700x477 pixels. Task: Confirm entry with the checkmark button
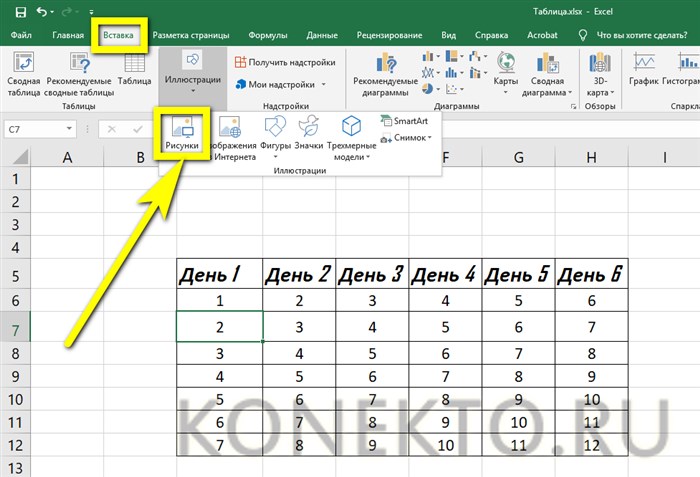tap(138, 130)
